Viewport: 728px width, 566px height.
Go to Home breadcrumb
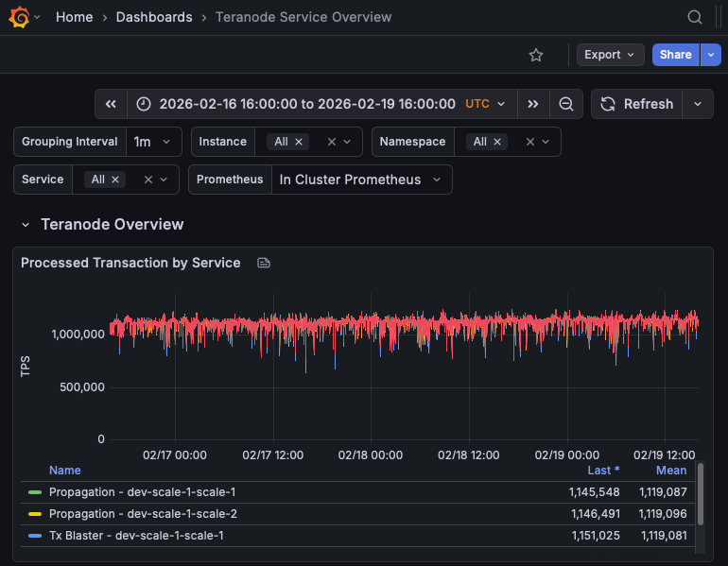click(75, 17)
